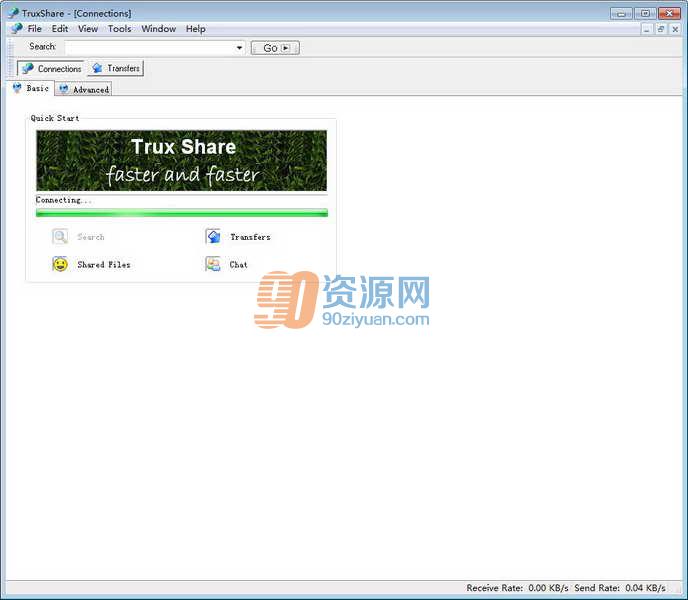Minimize the TruxShare main window
The width and height of the screenshot is (688, 600).
(621, 13)
